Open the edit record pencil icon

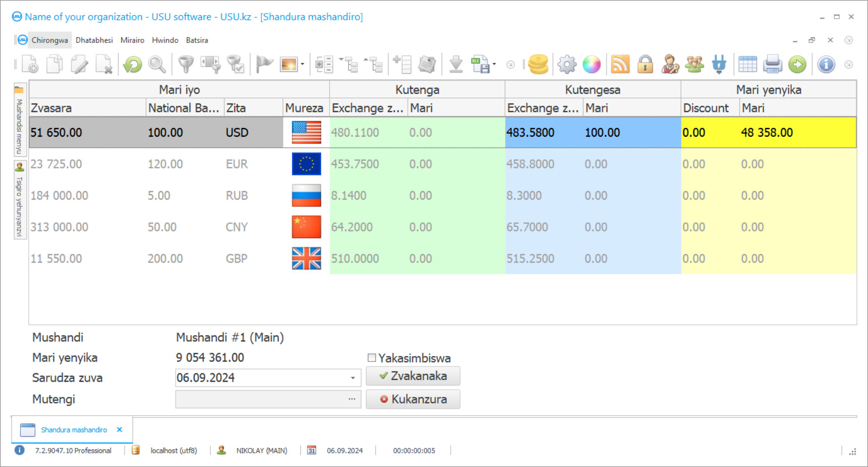tap(79, 65)
